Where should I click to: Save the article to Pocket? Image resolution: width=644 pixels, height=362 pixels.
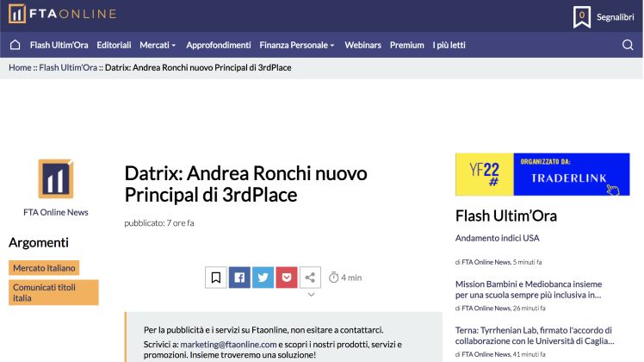[x=287, y=278]
